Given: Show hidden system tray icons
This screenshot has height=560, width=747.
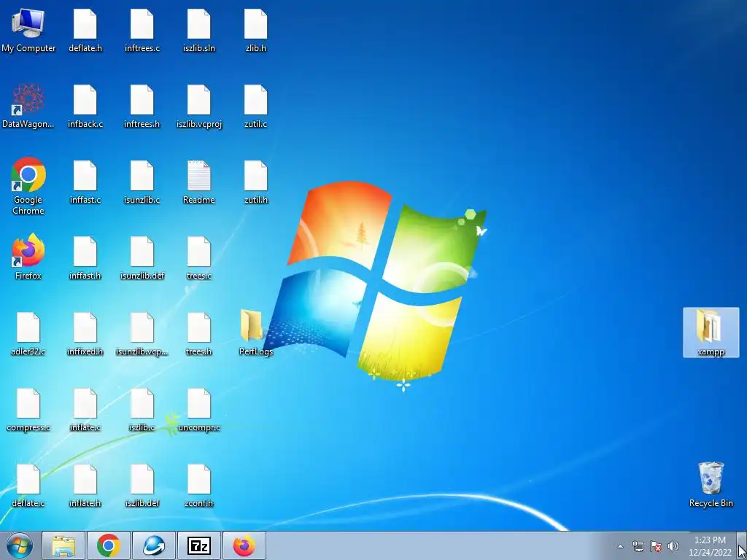Looking at the screenshot, I should [620, 546].
